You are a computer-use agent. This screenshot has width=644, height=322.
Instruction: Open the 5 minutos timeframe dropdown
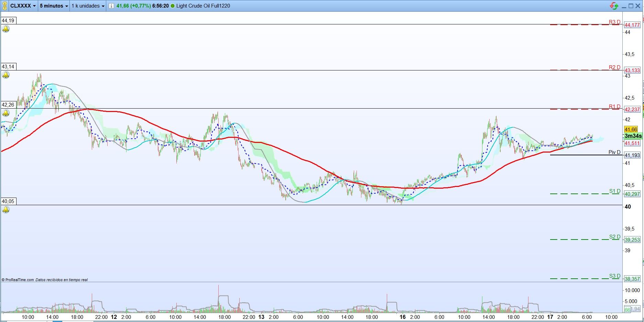(x=54, y=6)
